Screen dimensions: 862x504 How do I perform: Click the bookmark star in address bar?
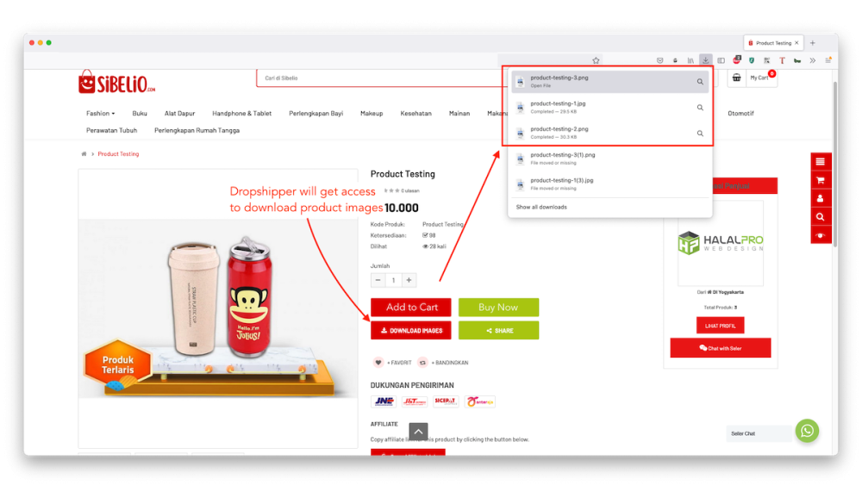[x=596, y=60]
